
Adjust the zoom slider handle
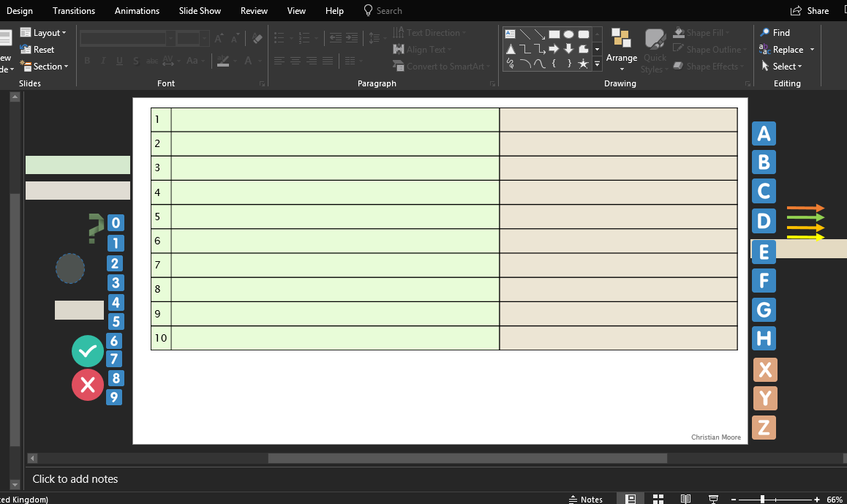(x=762, y=500)
